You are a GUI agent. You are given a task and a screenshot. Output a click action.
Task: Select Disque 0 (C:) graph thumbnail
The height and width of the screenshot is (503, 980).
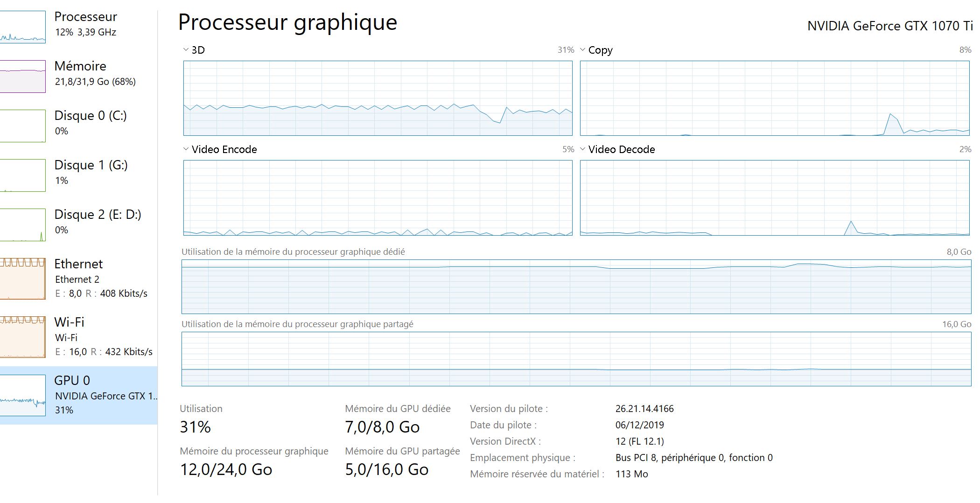(22, 126)
